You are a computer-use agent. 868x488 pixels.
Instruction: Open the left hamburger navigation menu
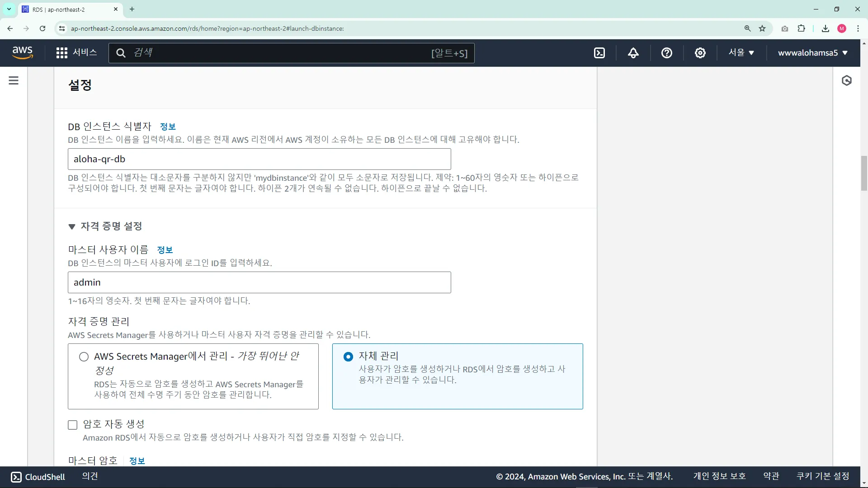point(14,80)
